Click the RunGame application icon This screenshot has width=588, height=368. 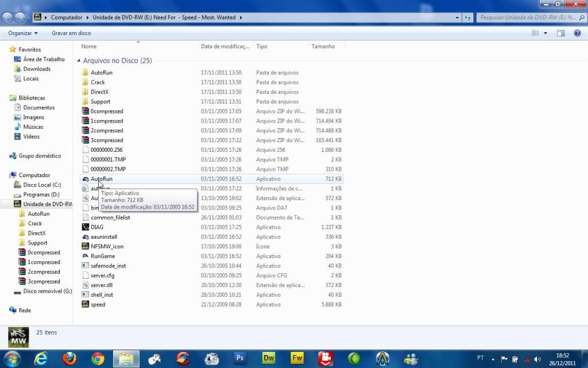[x=85, y=256]
